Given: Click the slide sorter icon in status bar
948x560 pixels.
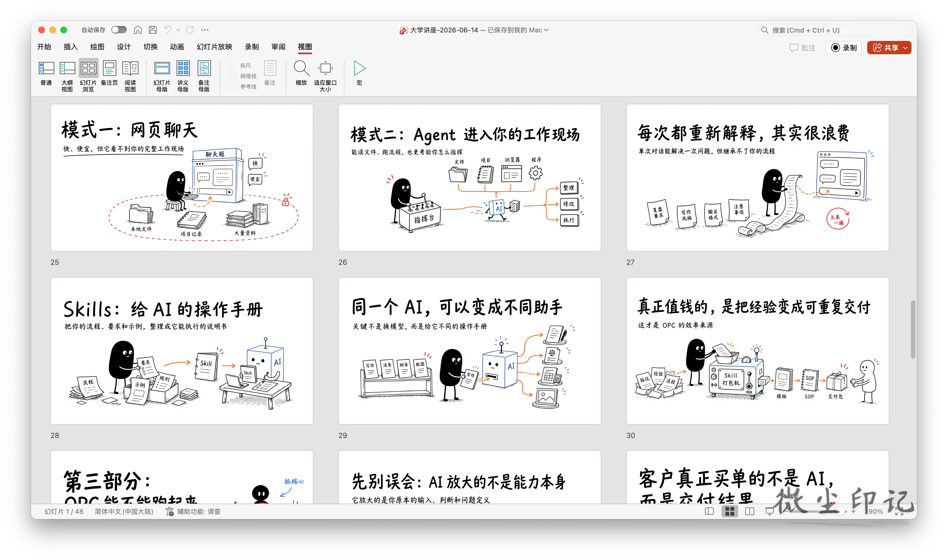Looking at the screenshot, I should click(730, 511).
